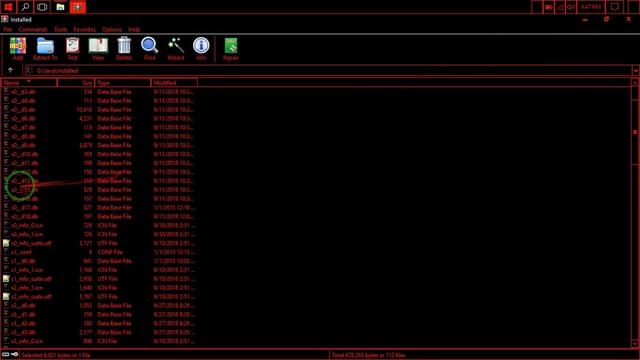Sort by the Type column header

pyautogui.click(x=123, y=83)
